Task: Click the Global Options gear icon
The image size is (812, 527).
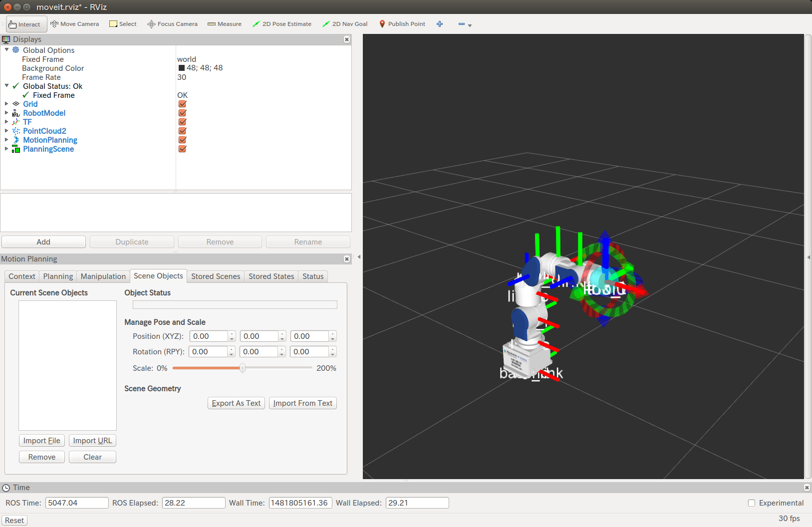Action: click(x=16, y=50)
